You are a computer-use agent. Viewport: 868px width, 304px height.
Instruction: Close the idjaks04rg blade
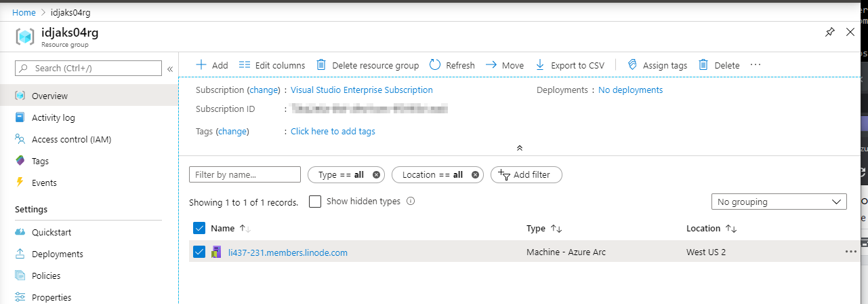coord(850,32)
